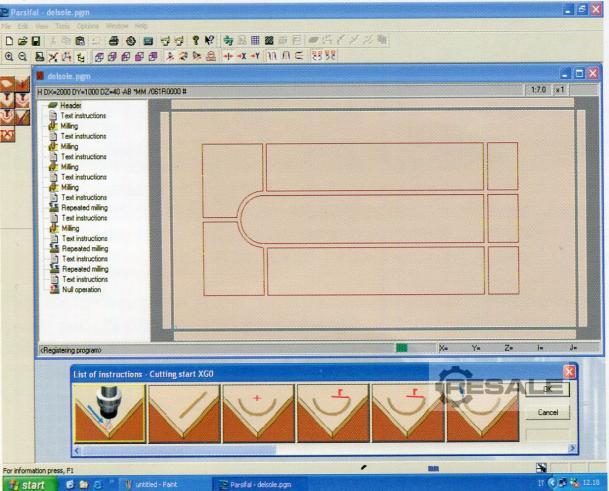
Task: Click the round dark icon next to print
Action: [x=131, y=40]
